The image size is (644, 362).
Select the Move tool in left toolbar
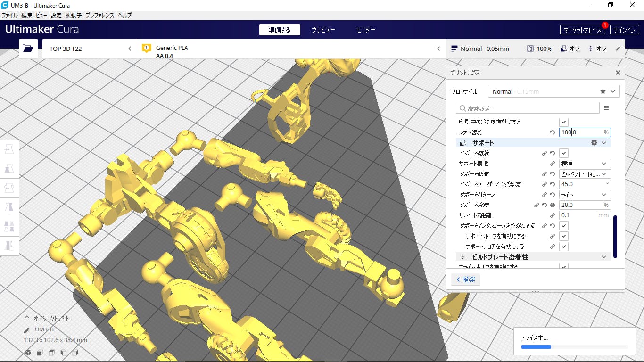click(x=9, y=149)
